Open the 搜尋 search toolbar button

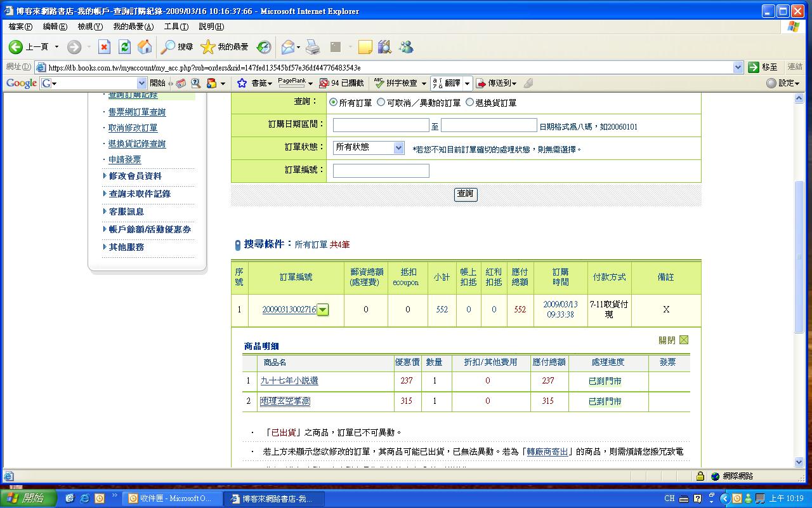177,46
